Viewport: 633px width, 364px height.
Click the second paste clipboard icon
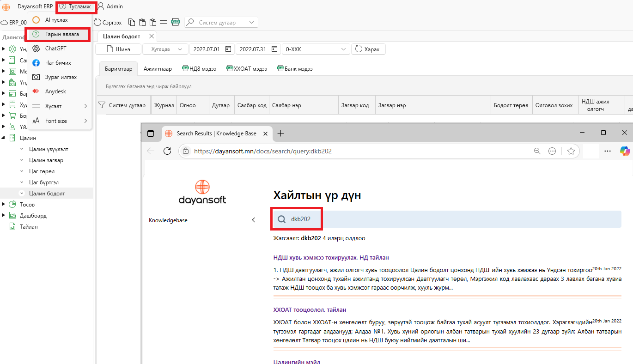pyautogui.click(x=153, y=22)
